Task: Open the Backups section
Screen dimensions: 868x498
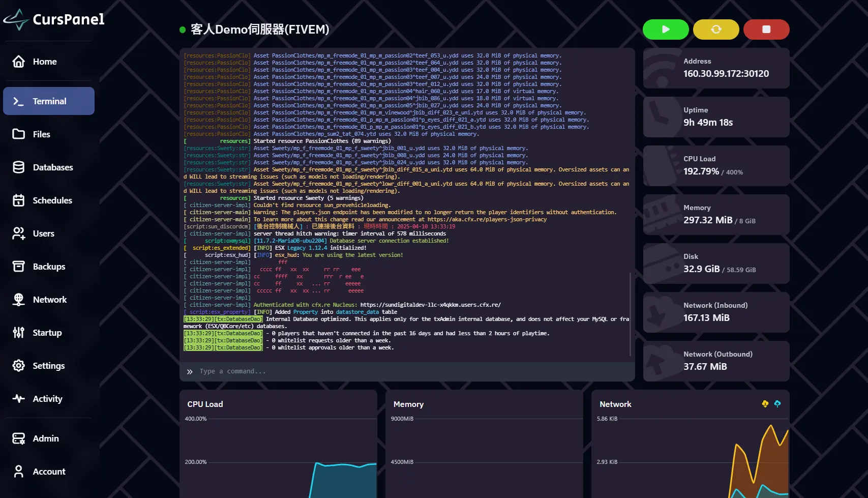Action: 49,267
